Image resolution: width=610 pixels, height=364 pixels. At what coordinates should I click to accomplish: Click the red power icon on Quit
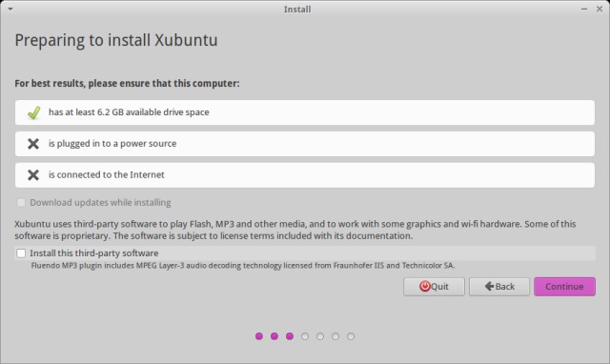click(x=424, y=286)
